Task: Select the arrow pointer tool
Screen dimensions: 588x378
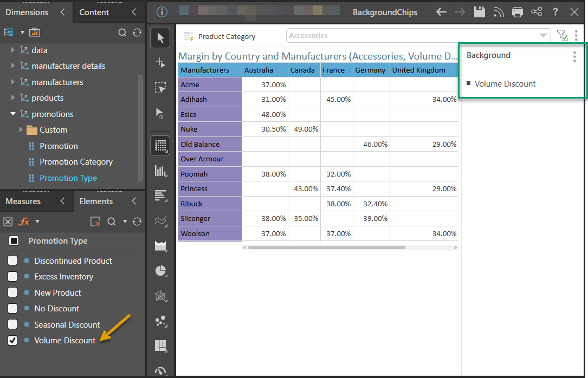Action: click(160, 38)
